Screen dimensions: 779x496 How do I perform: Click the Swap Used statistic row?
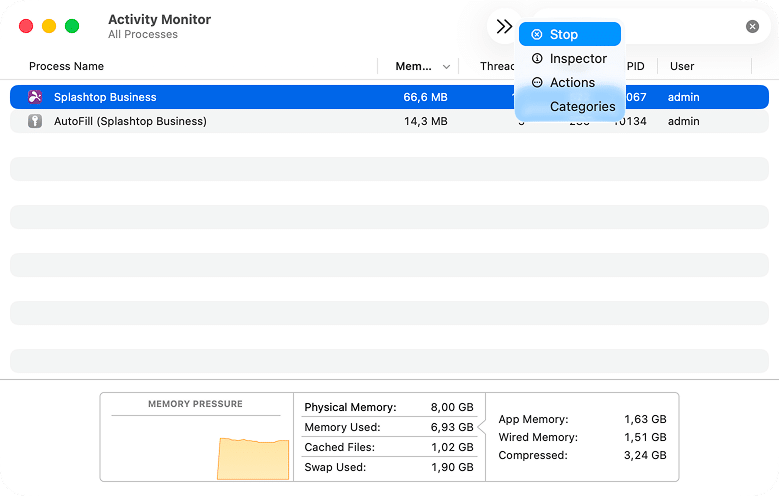(388, 467)
